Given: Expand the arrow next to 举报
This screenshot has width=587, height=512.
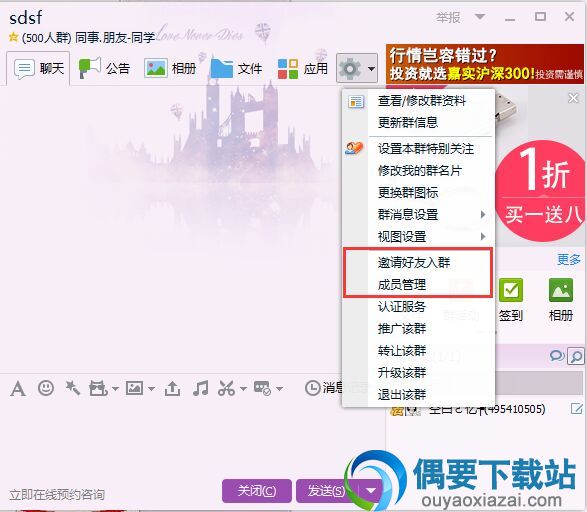Looking at the screenshot, I should pos(480,17).
